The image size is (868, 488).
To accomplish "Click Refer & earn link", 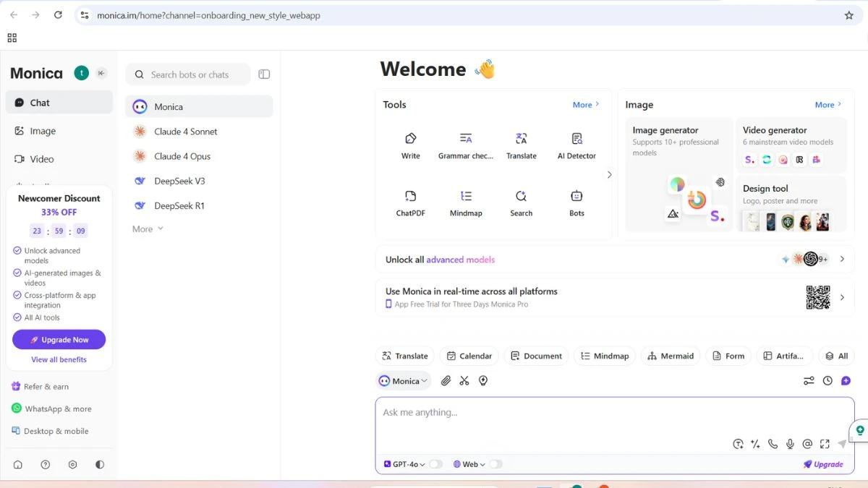I will pos(41,387).
